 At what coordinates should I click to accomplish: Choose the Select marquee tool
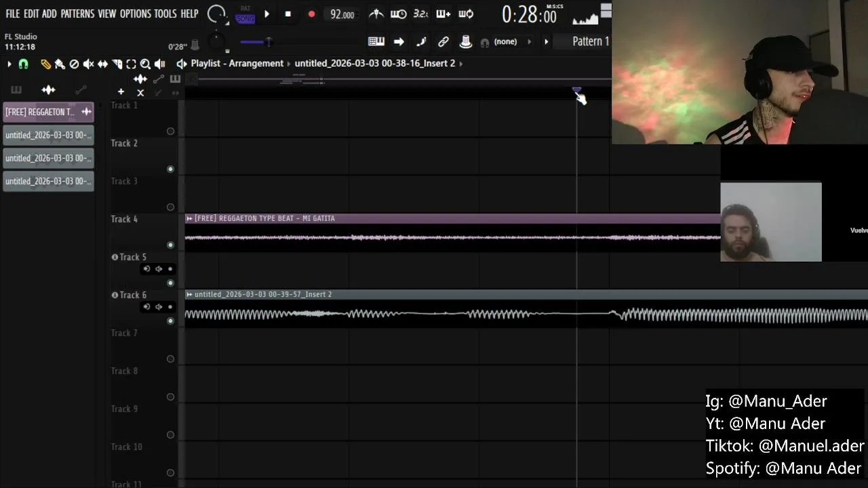click(131, 64)
